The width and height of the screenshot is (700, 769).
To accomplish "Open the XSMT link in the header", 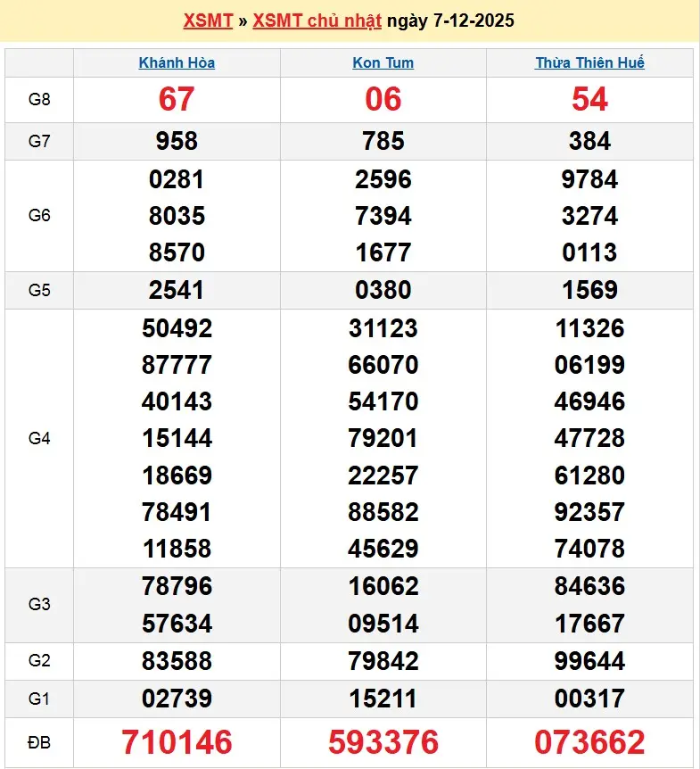I will [x=208, y=21].
